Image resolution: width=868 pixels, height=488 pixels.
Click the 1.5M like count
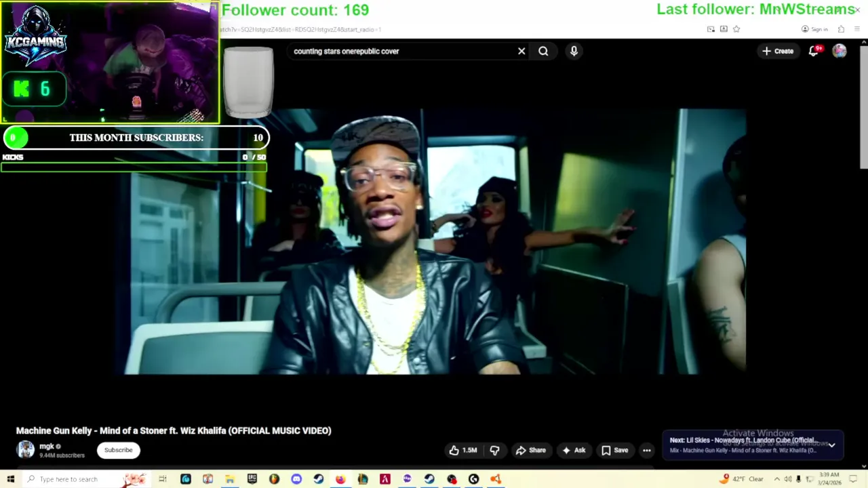pyautogui.click(x=469, y=450)
